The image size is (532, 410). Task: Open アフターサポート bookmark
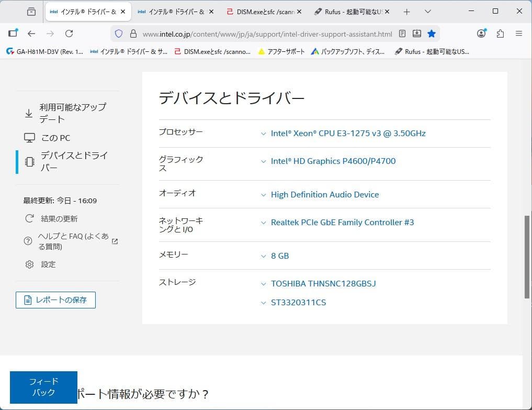coord(281,52)
